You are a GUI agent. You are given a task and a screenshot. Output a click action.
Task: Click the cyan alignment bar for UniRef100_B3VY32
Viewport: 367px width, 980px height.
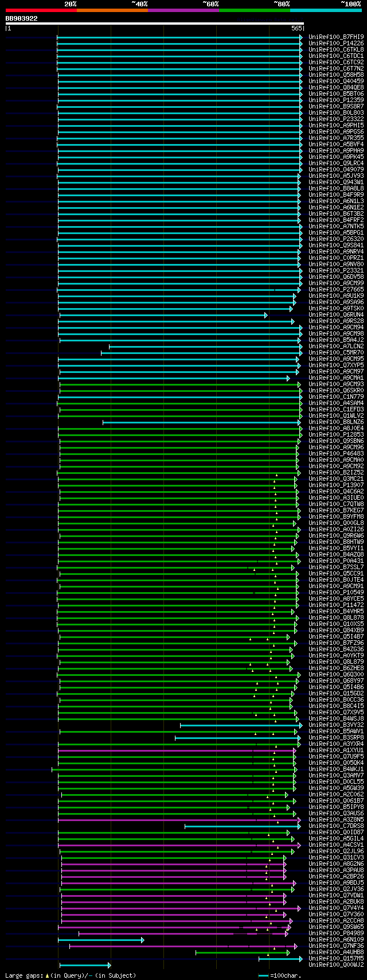point(240,725)
